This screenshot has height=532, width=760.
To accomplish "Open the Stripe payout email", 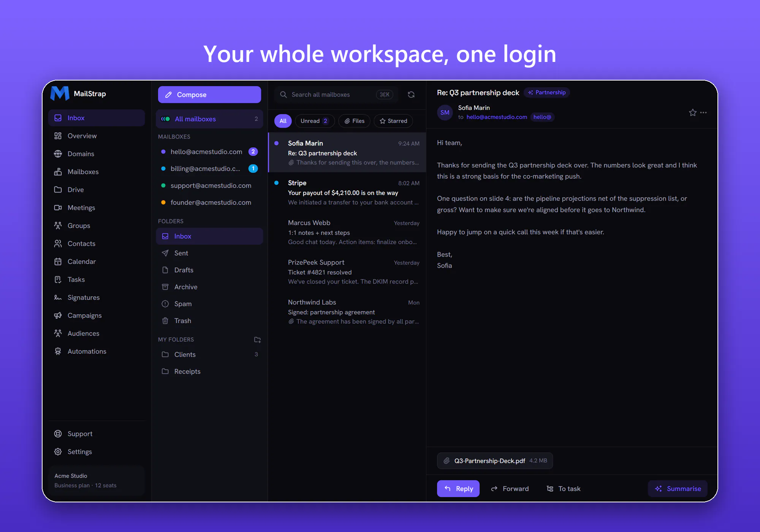I will (347, 192).
